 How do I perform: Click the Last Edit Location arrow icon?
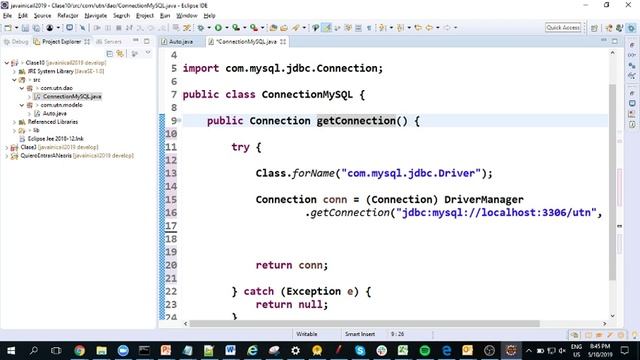(418, 28)
